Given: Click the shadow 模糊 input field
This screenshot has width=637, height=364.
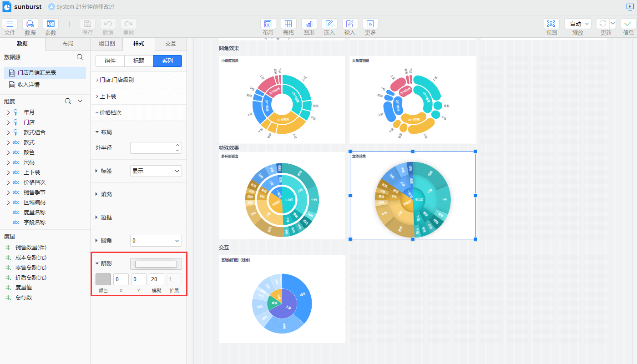Looking at the screenshot, I should click(156, 279).
